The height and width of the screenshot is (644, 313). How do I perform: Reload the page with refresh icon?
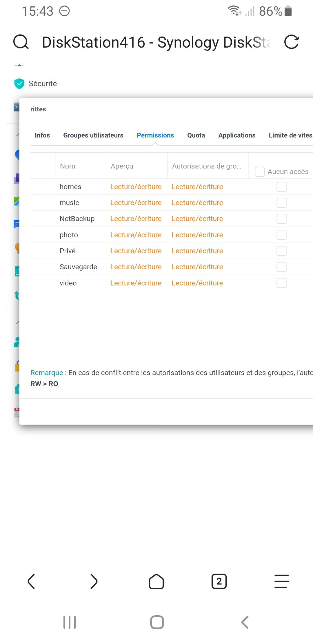[291, 42]
